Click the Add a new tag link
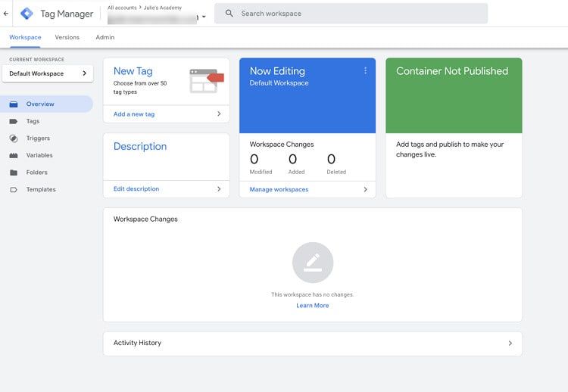Image resolution: width=568 pixels, height=392 pixels. 134,114
